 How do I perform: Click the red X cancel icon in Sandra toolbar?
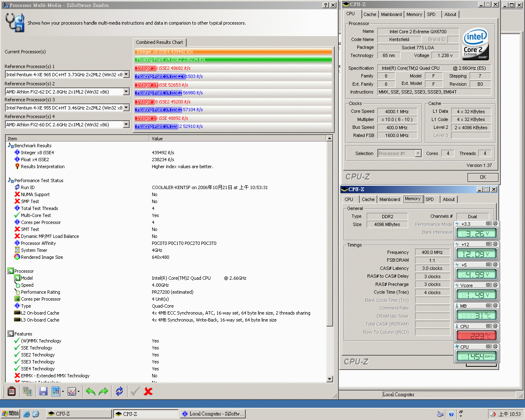(148, 391)
